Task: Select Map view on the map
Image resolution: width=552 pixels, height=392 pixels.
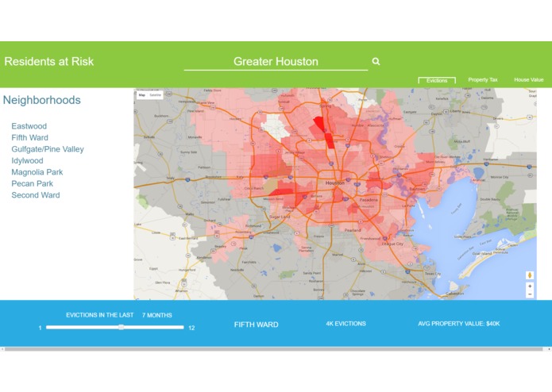Action: point(142,95)
